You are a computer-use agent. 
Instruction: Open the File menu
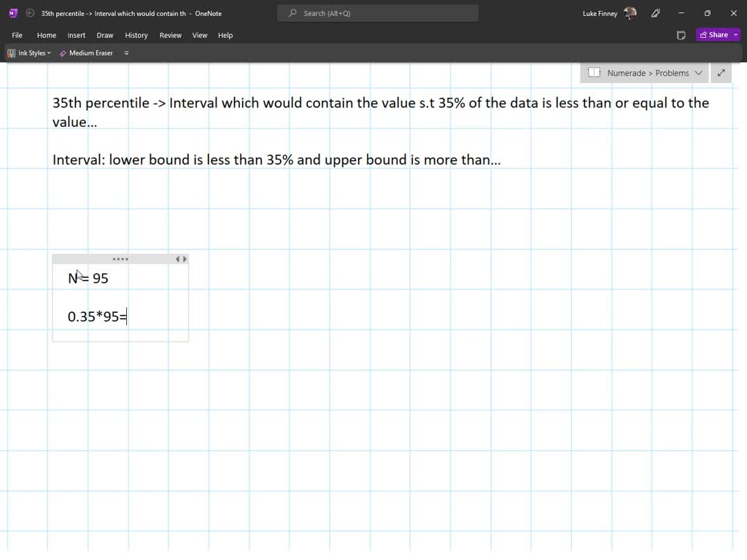point(17,35)
